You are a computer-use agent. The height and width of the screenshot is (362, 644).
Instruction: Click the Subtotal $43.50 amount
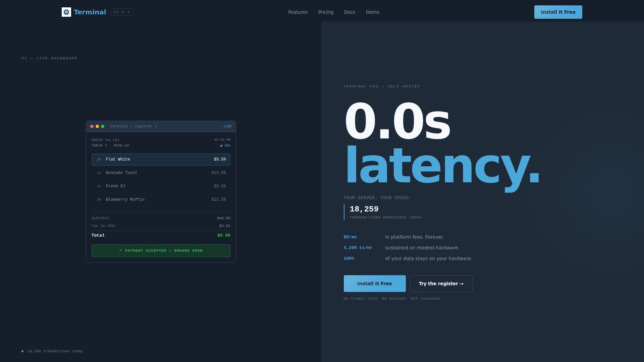224,218
